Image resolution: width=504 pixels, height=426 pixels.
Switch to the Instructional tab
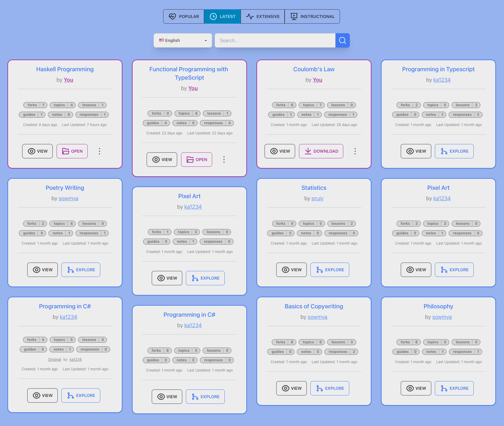click(x=312, y=16)
